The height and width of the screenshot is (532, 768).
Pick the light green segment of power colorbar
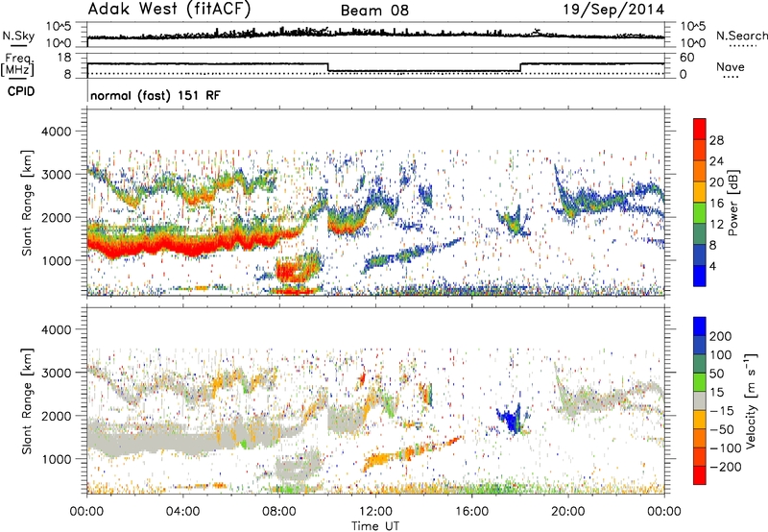click(x=700, y=213)
